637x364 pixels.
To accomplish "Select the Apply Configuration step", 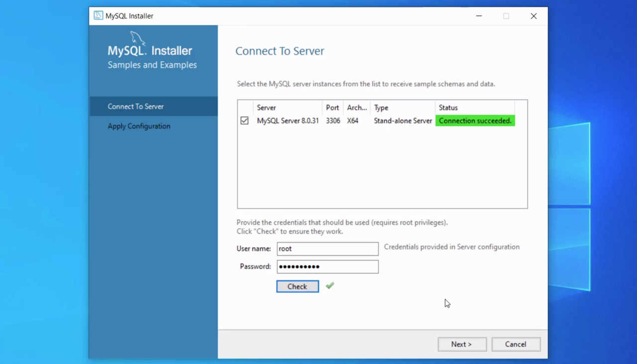I will (x=139, y=126).
